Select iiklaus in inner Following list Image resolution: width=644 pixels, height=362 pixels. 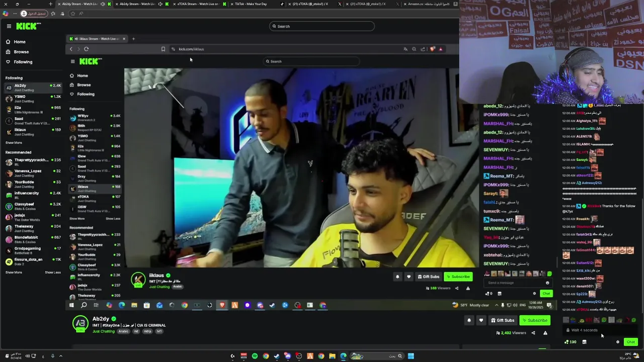(x=96, y=189)
